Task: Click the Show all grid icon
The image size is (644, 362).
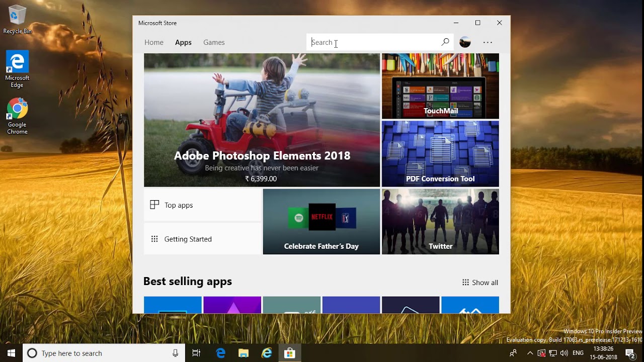Action: click(465, 283)
